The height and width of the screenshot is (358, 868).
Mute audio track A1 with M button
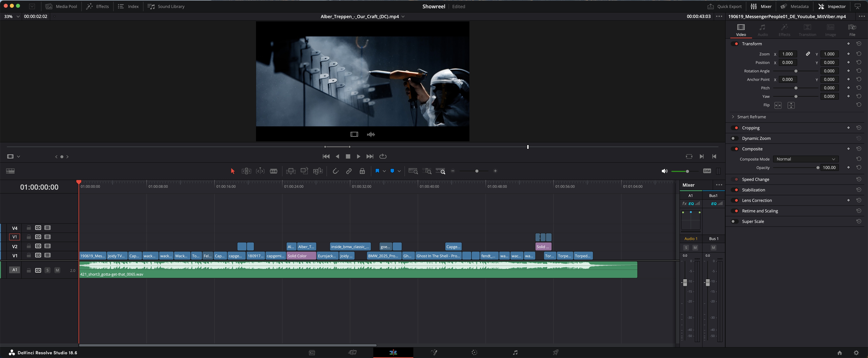click(x=57, y=270)
